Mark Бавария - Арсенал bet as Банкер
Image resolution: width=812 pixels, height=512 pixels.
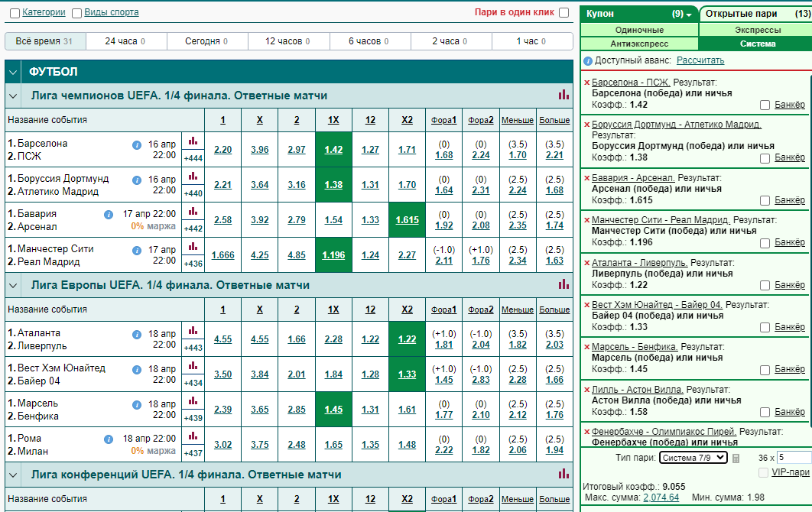click(x=765, y=200)
